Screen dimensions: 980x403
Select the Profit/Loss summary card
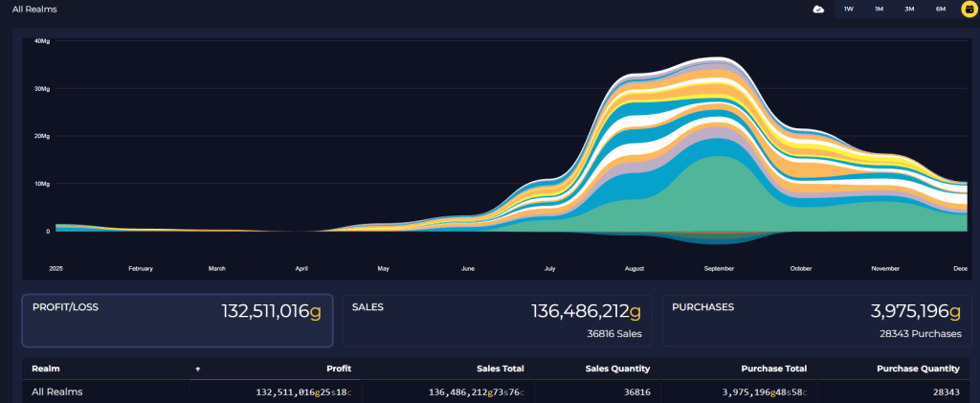(x=177, y=320)
